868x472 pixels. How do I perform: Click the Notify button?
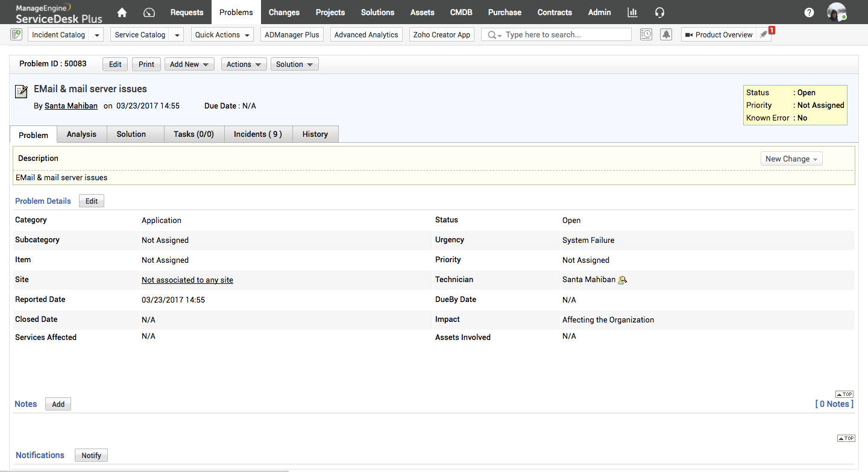point(91,456)
